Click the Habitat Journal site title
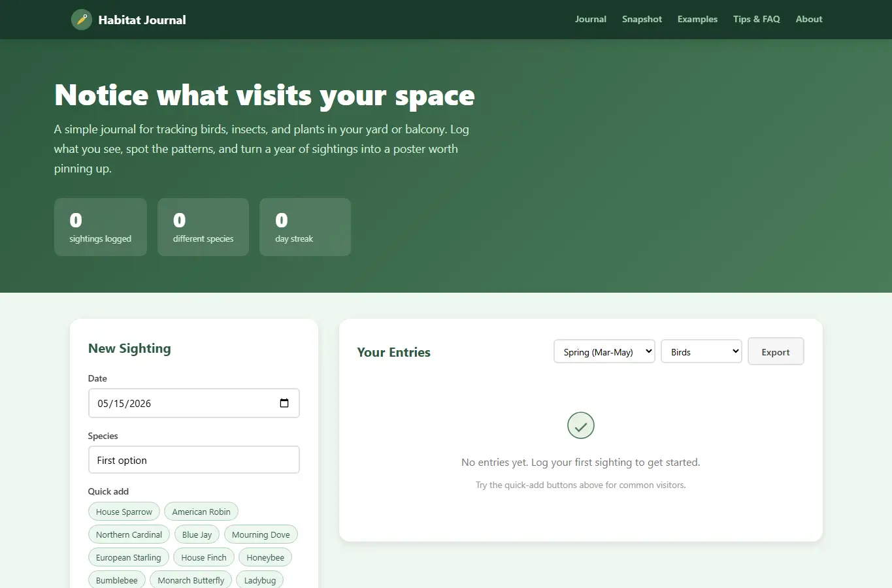The width and height of the screenshot is (892, 588). point(142,20)
